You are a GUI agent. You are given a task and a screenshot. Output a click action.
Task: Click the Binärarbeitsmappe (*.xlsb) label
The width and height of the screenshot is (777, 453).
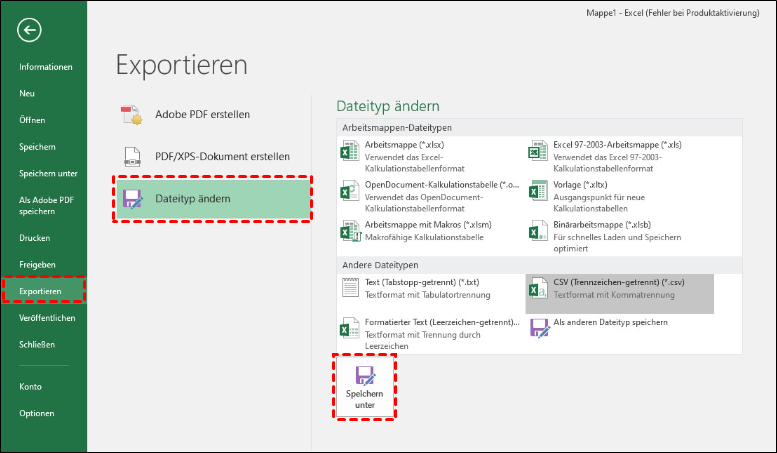coord(602,225)
